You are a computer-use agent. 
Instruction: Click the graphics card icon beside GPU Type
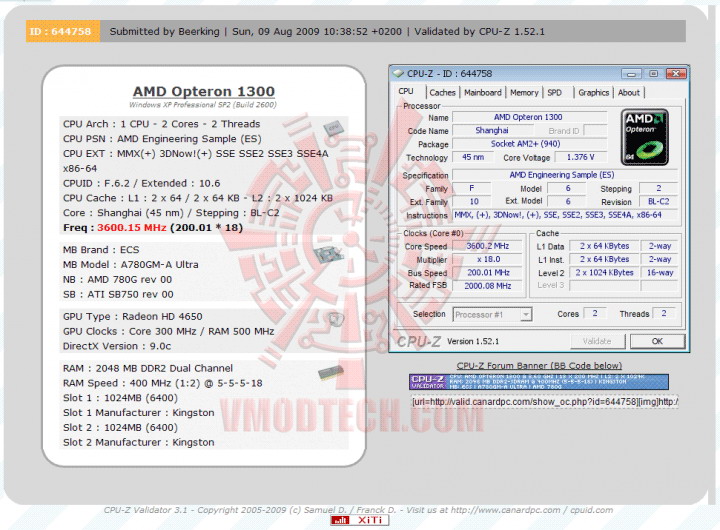pyautogui.click(x=334, y=318)
